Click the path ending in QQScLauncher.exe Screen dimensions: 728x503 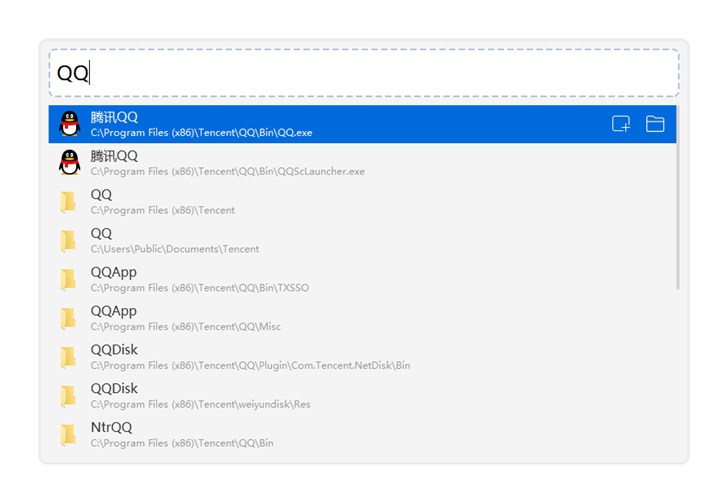tap(228, 171)
